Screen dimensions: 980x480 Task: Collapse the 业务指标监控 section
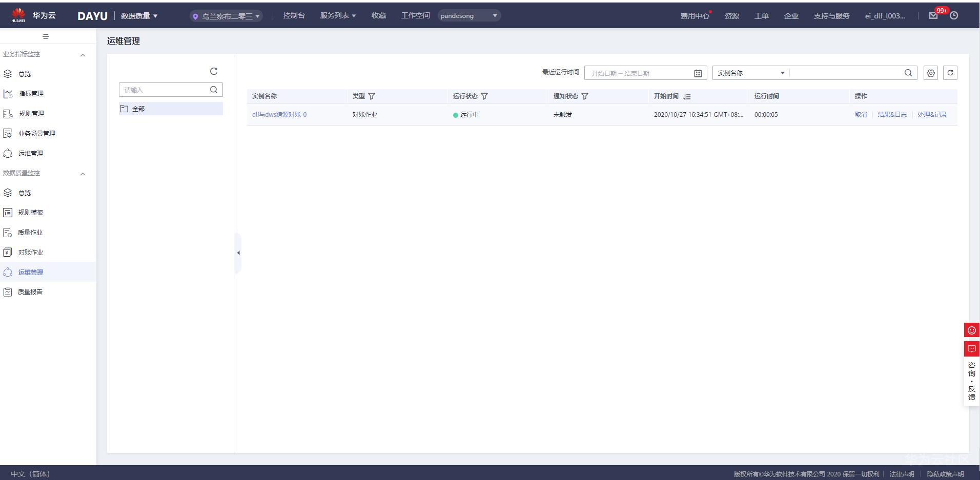click(83, 55)
